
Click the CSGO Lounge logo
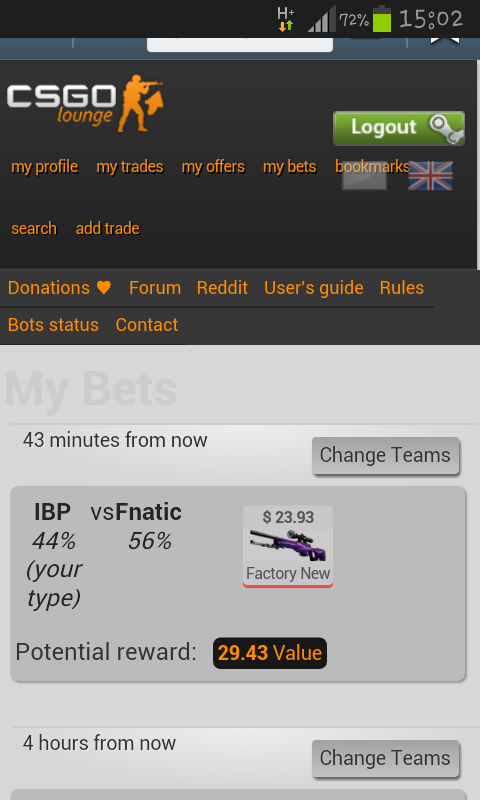85,104
